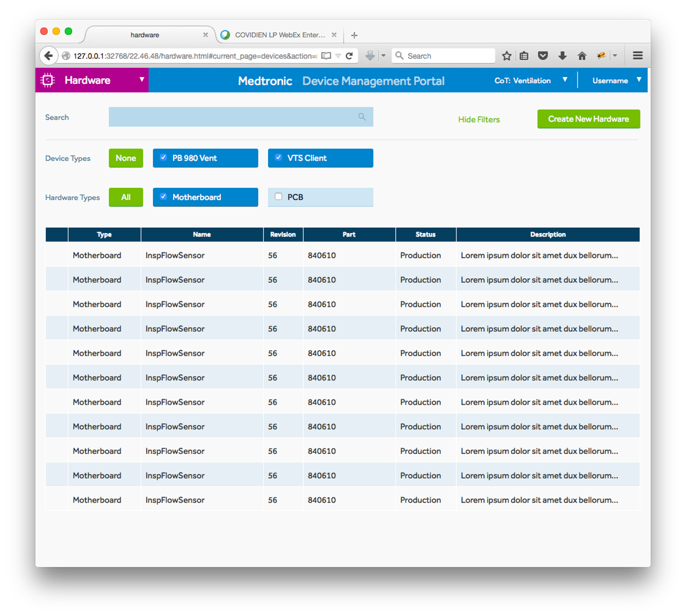Screen dimensions: 685x616
Task: Click the site identity globe icon
Action: 66,56
